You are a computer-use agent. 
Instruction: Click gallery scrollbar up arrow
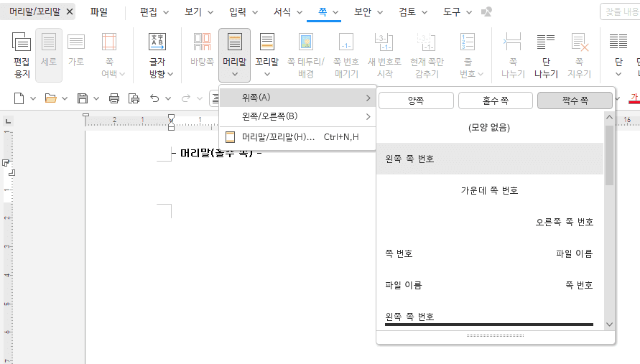(x=609, y=118)
